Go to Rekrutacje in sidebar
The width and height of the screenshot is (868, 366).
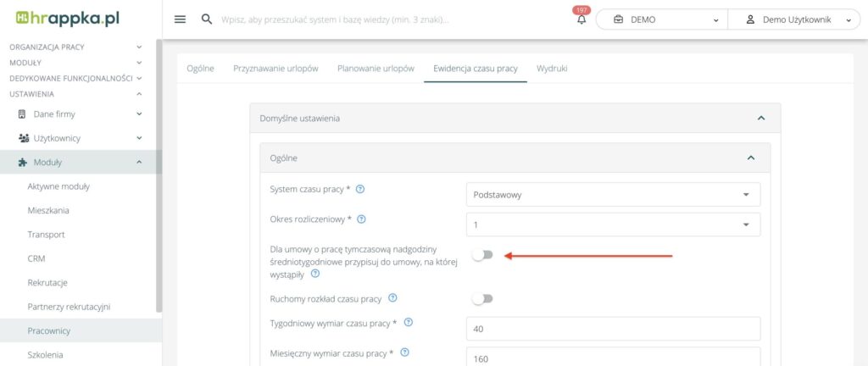47,282
